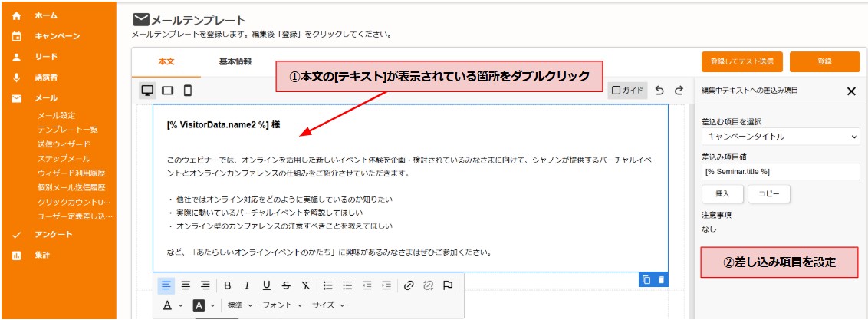
Task: Click the Statistics chart icon in the sidebar
Action: pos(17,256)
